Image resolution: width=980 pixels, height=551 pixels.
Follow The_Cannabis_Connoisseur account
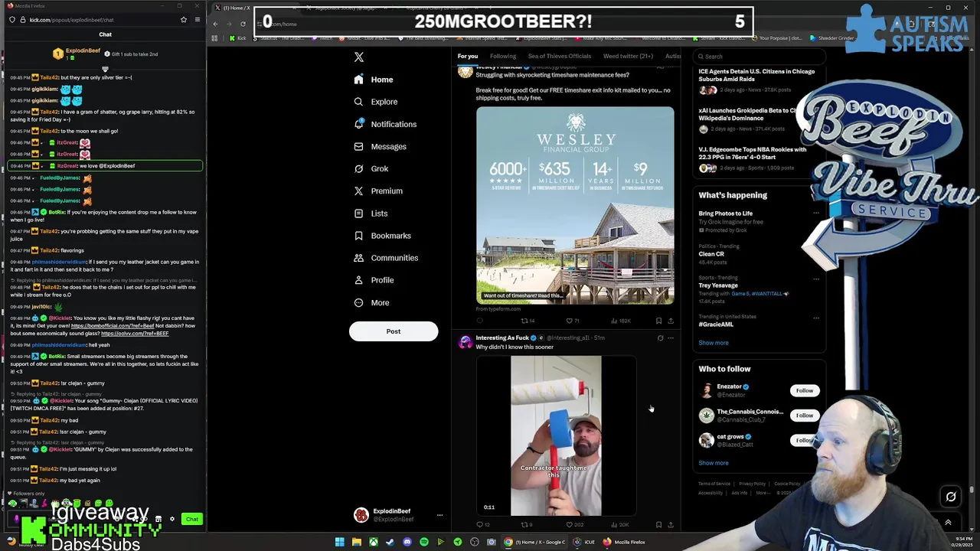[x=804, y=416]
